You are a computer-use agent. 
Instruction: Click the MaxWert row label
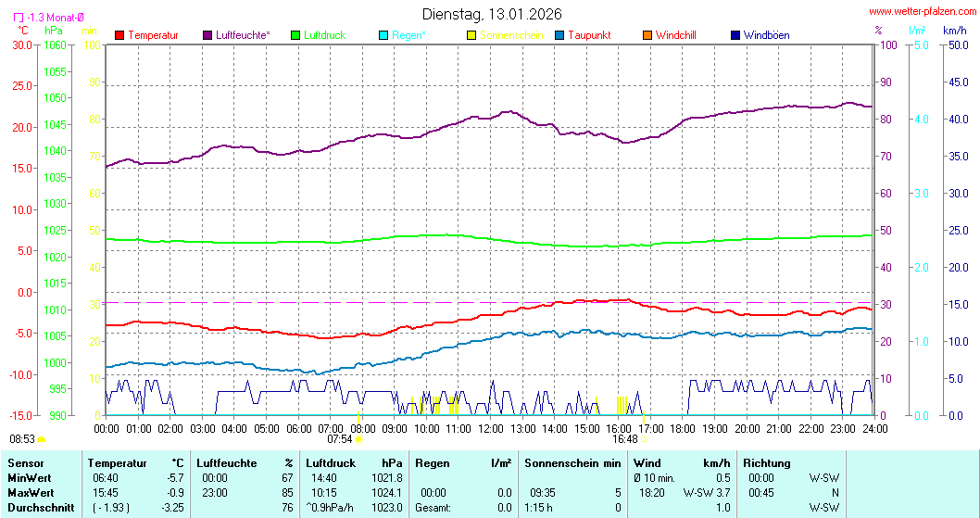[30, 493]
